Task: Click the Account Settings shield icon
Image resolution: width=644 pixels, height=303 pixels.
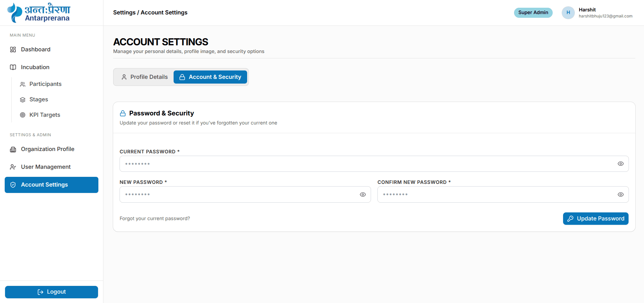Action: tap(13, 185)
